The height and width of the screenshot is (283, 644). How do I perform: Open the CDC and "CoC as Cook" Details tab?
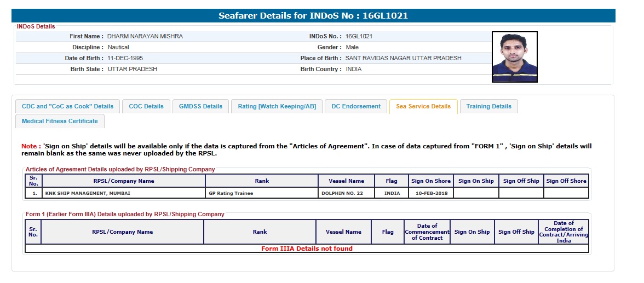(67, 106)
